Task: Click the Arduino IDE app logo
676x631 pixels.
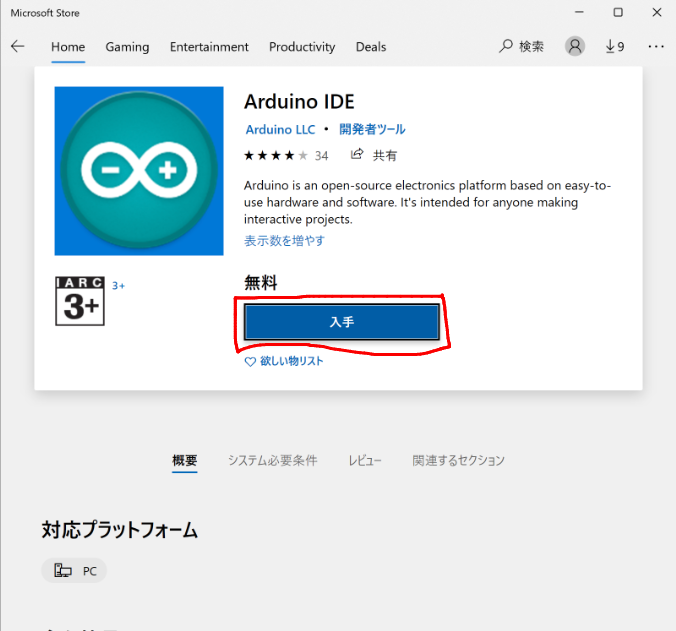Action: pyautogui.click(x=139, y=171)
